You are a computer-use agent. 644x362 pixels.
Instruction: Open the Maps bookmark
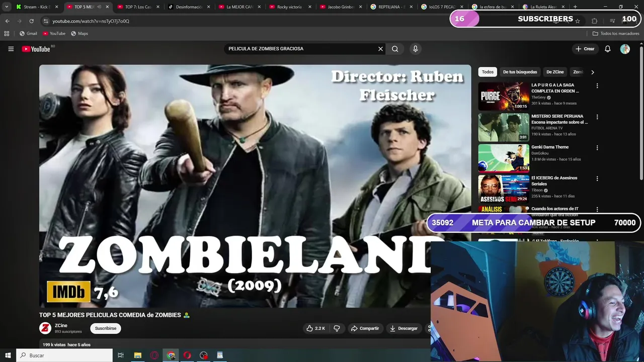click(79, 34)
